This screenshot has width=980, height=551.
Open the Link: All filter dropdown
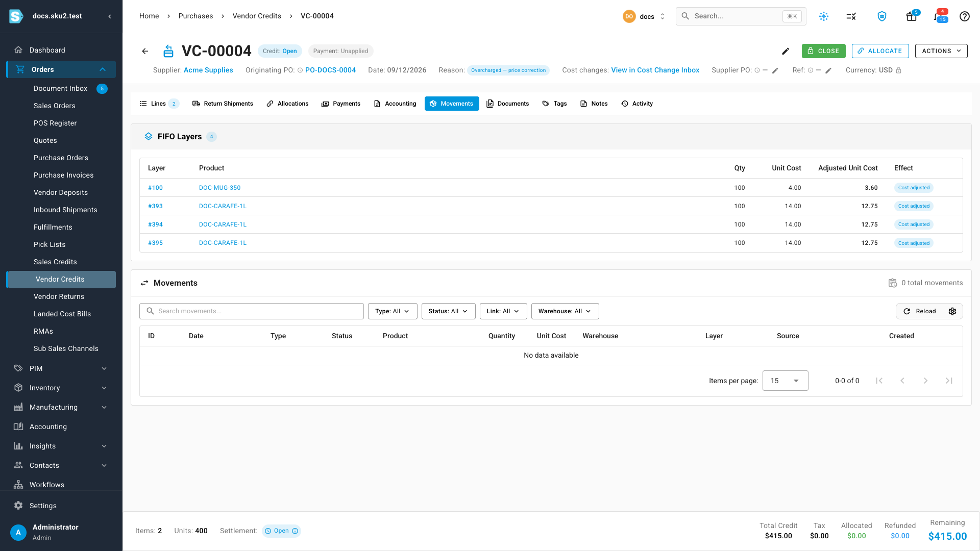(x=503, y=311)
